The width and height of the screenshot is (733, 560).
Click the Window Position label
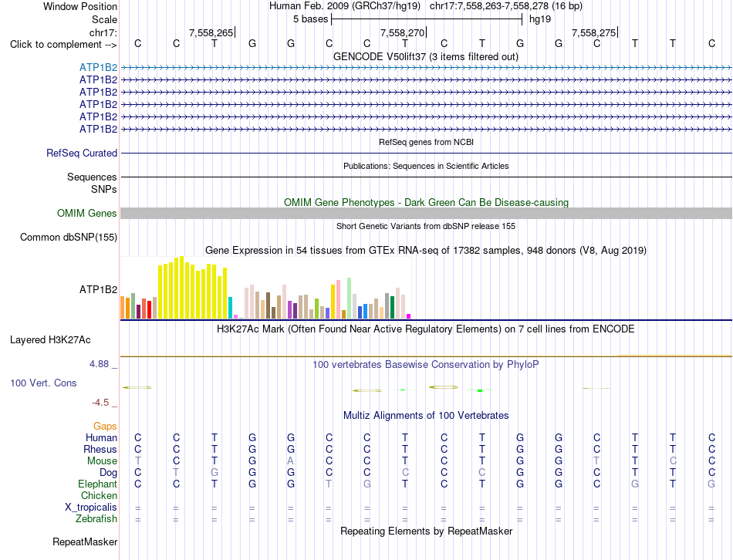(x=80, y=6)
